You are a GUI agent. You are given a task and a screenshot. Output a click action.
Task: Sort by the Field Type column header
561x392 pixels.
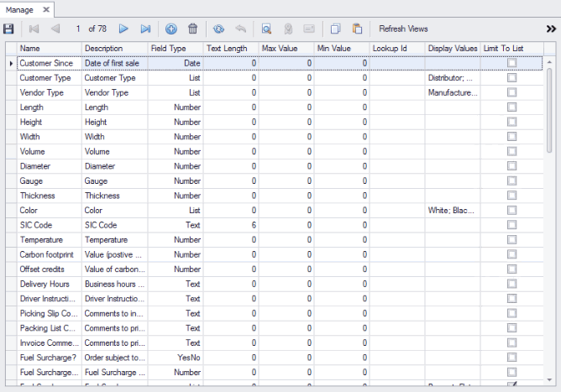tap(175, 49)
